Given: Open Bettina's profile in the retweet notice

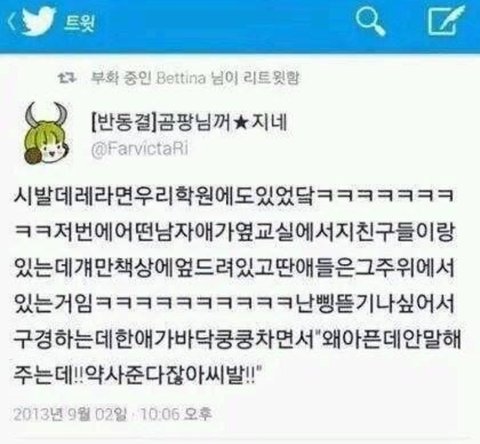Looking at the screenshot, I should 181,78.
